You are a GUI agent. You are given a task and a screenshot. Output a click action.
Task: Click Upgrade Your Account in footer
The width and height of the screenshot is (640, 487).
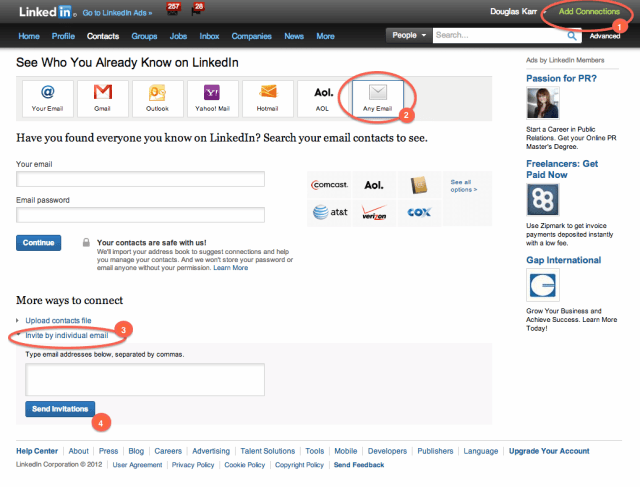point(549,451)
